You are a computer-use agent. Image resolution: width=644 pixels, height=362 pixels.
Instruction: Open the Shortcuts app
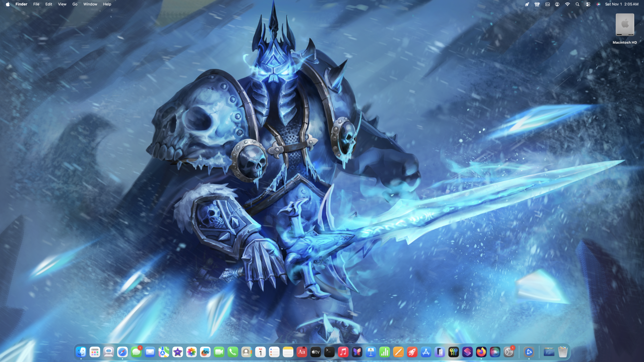[467, 352]
